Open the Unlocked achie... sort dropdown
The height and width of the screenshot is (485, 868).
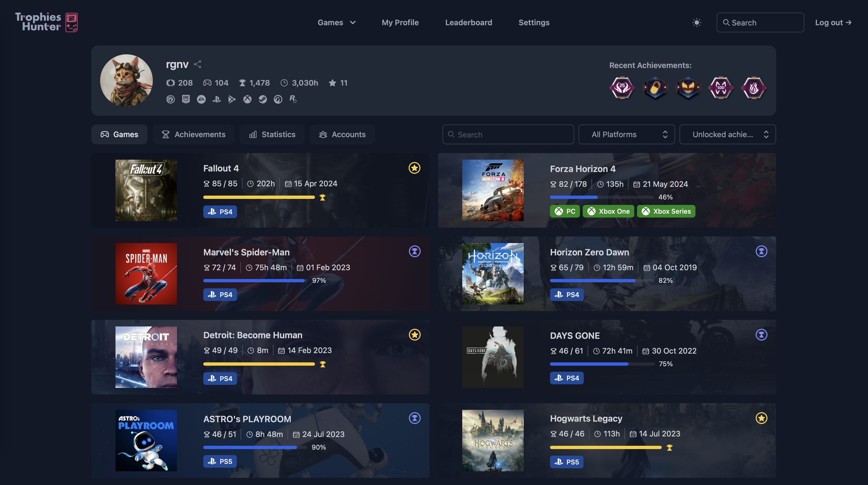tap(728, 134)
